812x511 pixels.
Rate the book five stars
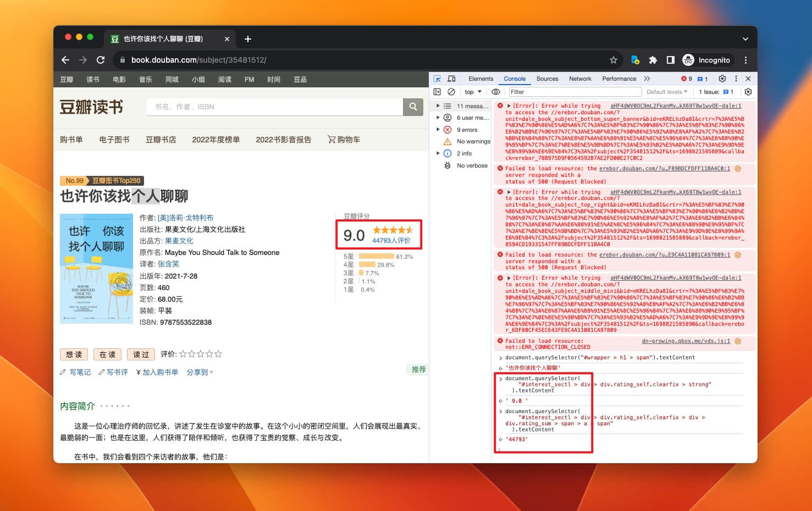[x=218, y=354]
